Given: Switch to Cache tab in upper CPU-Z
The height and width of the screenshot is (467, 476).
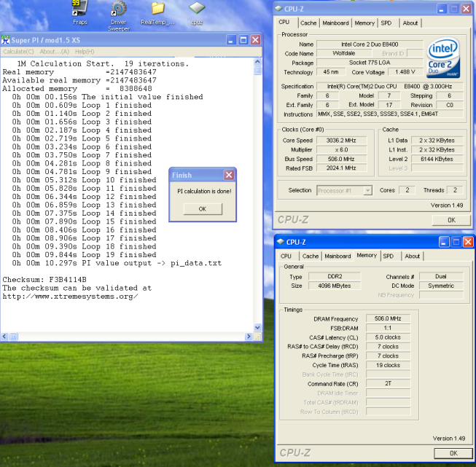Looking at the screenshot, I should (308, 23).
